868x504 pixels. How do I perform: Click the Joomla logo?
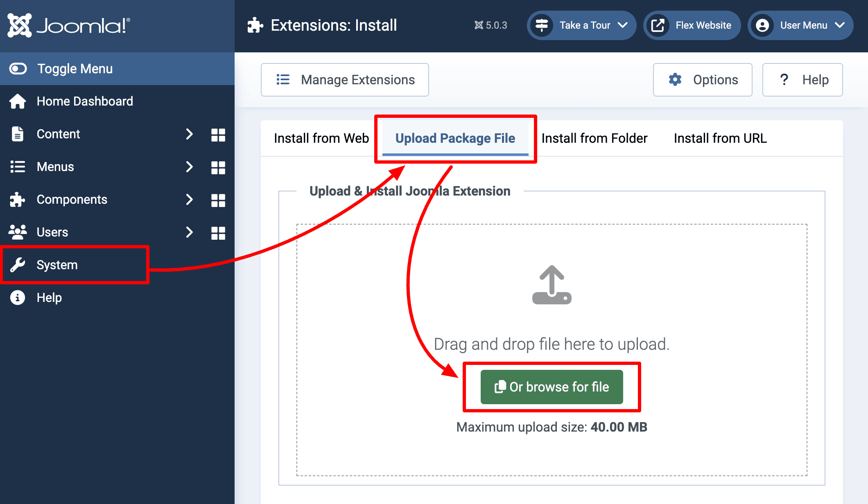click(68, 25)
